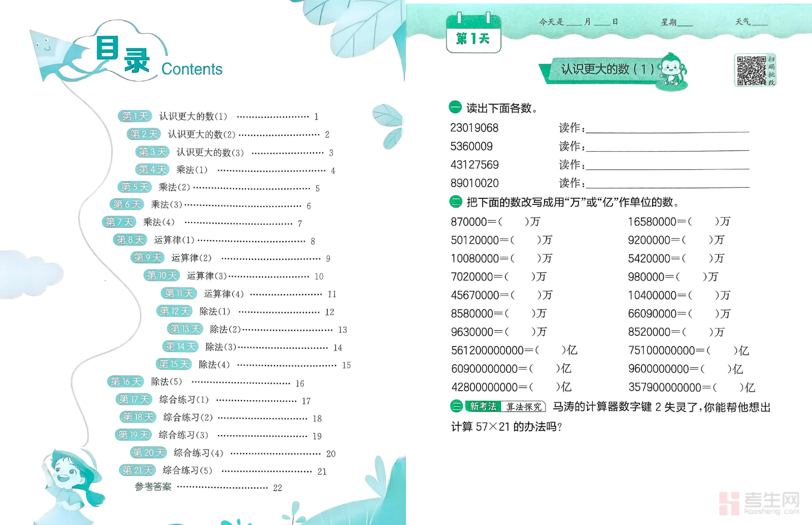The width and height of the screenshot is (812, 525).
Task: Click the green circled 二 section marker
Action: click(x=456, y=202)
